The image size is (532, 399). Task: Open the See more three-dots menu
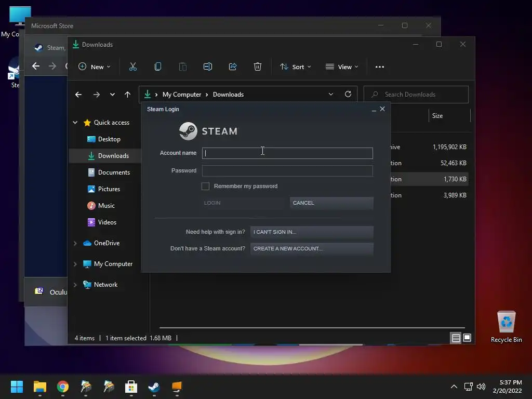coord(380,67)
